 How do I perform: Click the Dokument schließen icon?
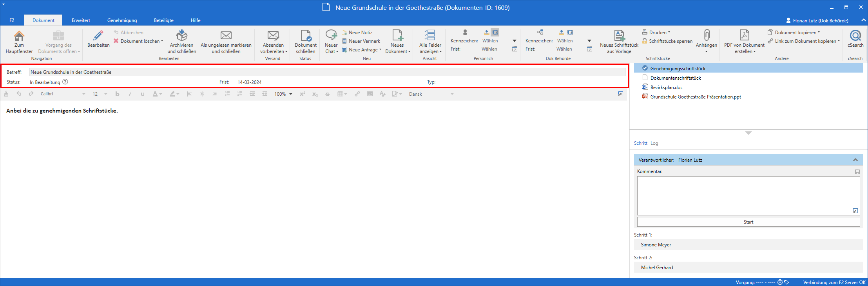pos(306,36)
